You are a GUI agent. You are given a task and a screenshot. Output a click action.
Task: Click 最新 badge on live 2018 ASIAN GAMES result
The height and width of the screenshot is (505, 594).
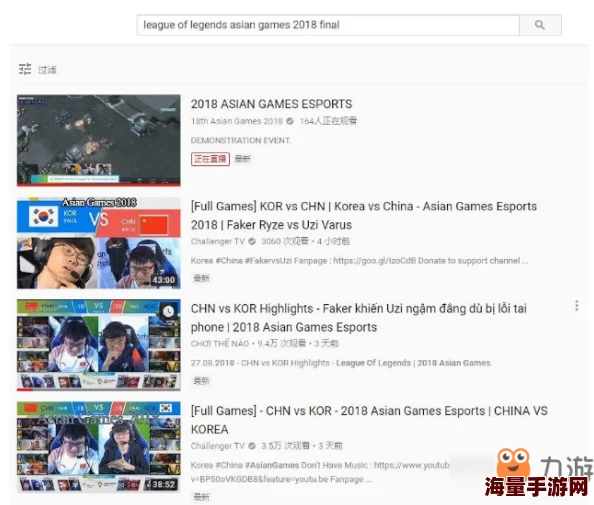coord(242,159)
